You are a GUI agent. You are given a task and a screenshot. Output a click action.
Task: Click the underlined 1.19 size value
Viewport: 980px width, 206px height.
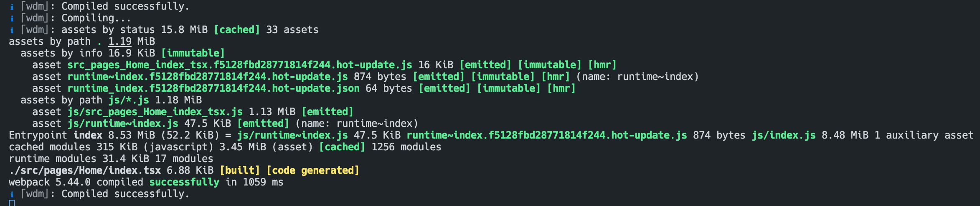pos(120,41)
